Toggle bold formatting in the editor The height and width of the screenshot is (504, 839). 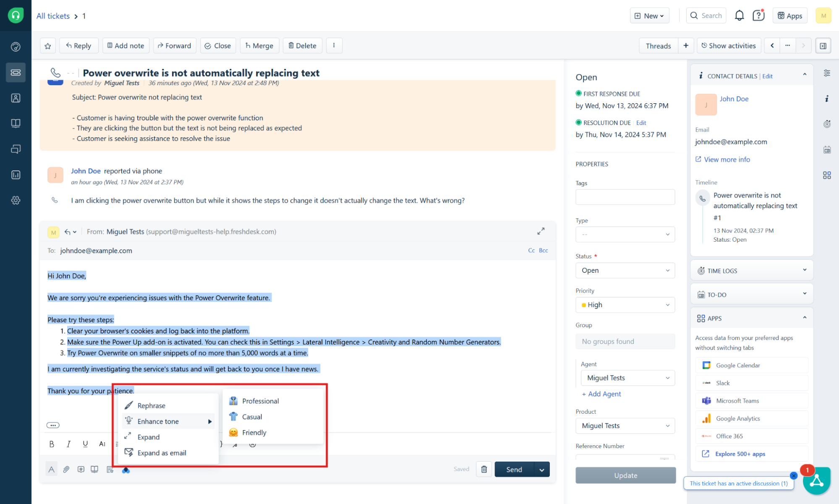[x=52, y=444]
